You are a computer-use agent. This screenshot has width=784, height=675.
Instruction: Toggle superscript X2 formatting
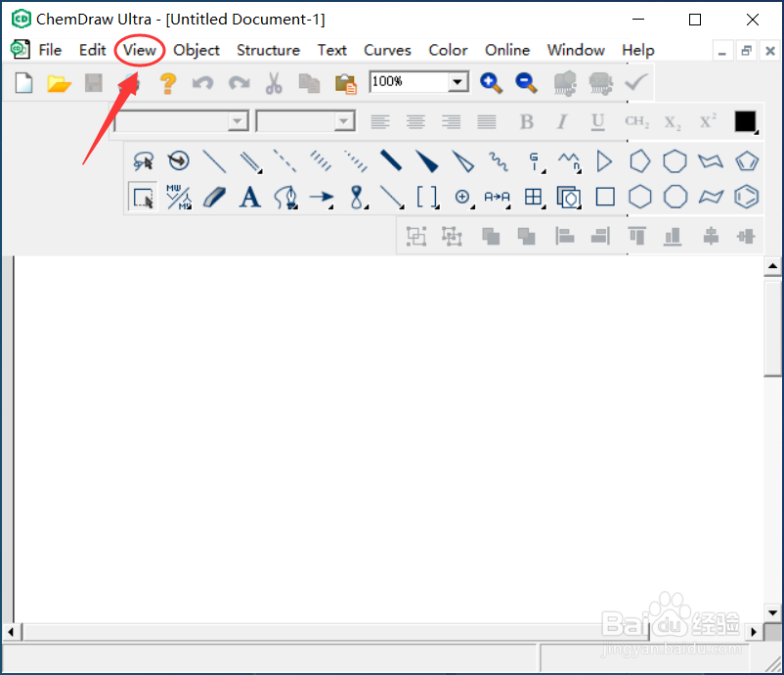click(708, 120)
